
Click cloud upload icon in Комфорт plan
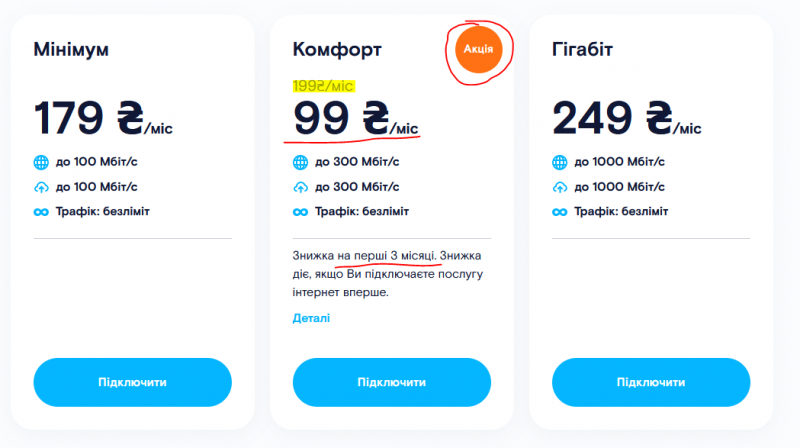(300, 187)
